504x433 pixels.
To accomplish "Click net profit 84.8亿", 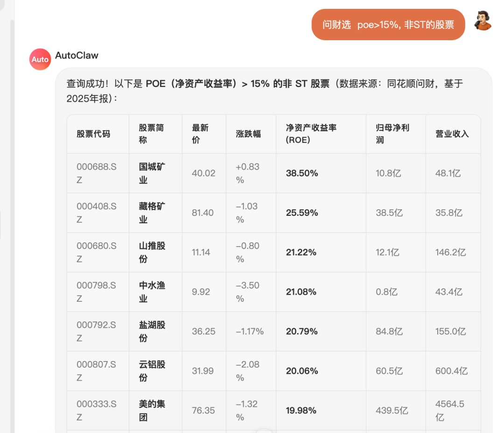I will [389, 332].
